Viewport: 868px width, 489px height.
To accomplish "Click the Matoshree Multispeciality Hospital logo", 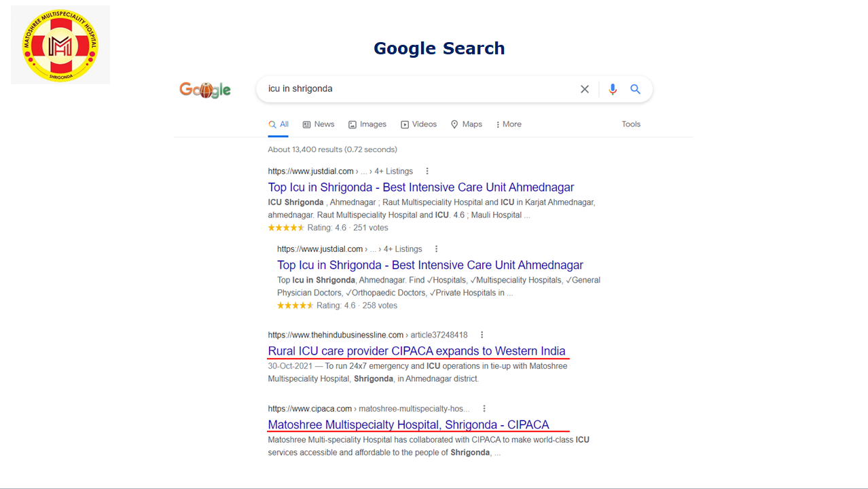I will [60, 45].
